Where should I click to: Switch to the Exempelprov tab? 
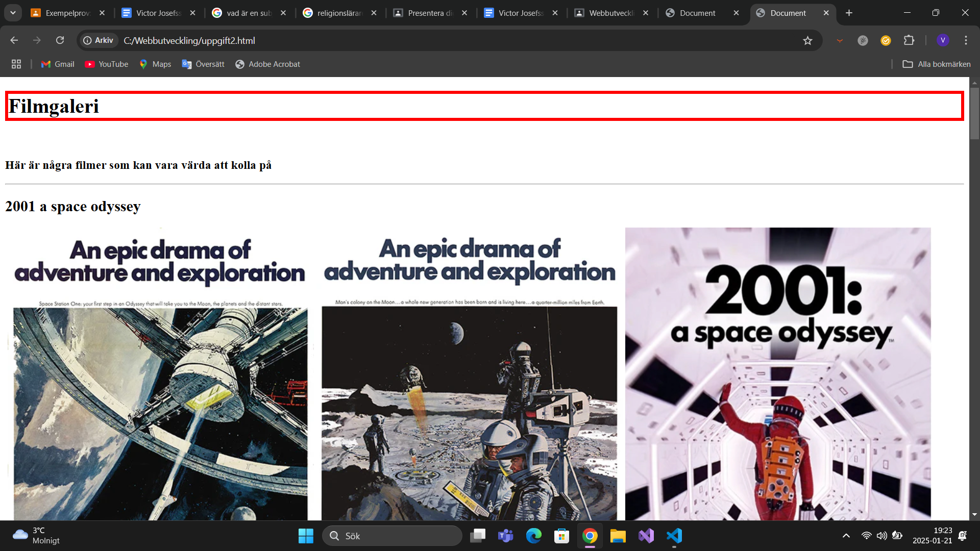coord(68,13)
